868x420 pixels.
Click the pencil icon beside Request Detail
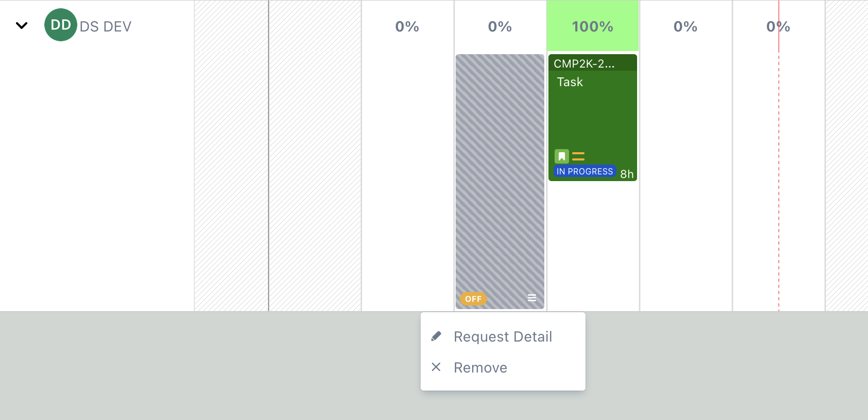pos(436,336)
